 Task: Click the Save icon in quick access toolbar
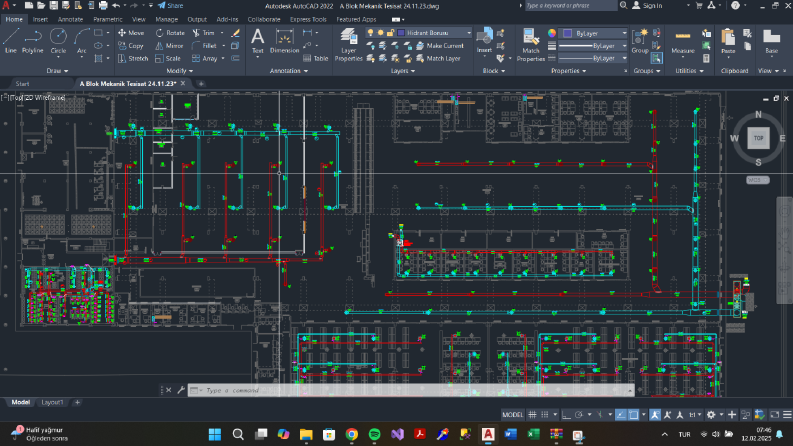click(53, 6)
